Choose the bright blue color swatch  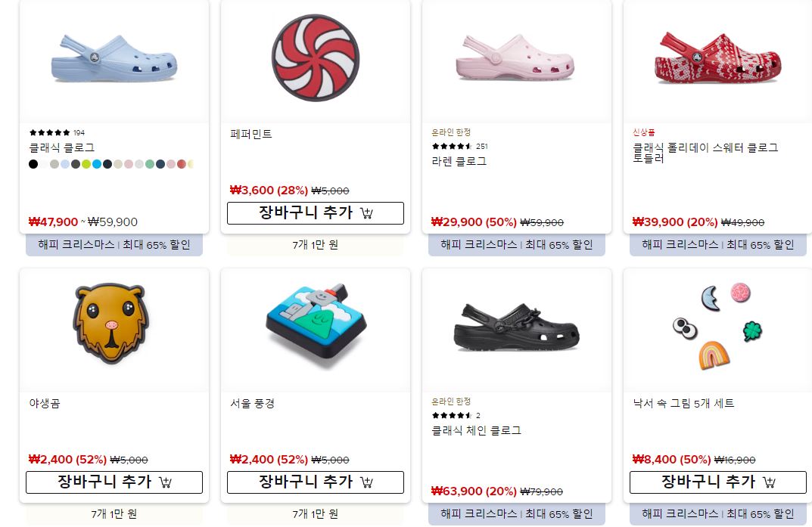click(x=97, y=164)
